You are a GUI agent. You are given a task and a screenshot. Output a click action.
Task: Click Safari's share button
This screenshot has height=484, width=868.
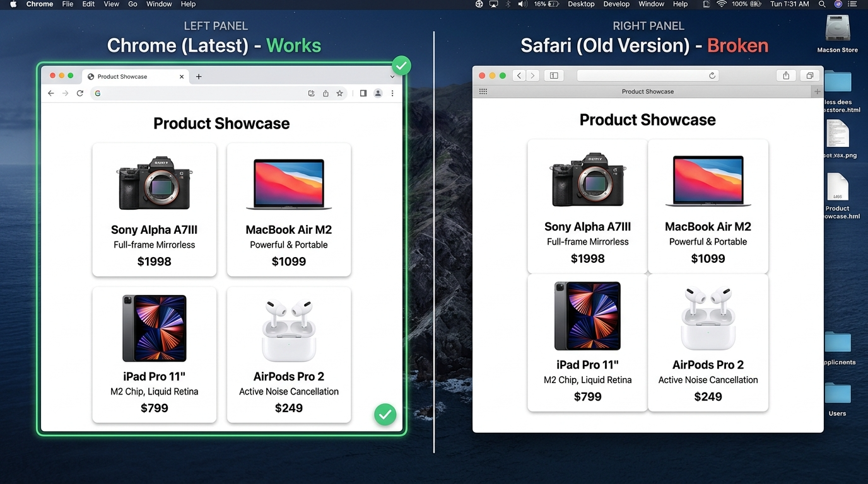[x=786, y=76]
